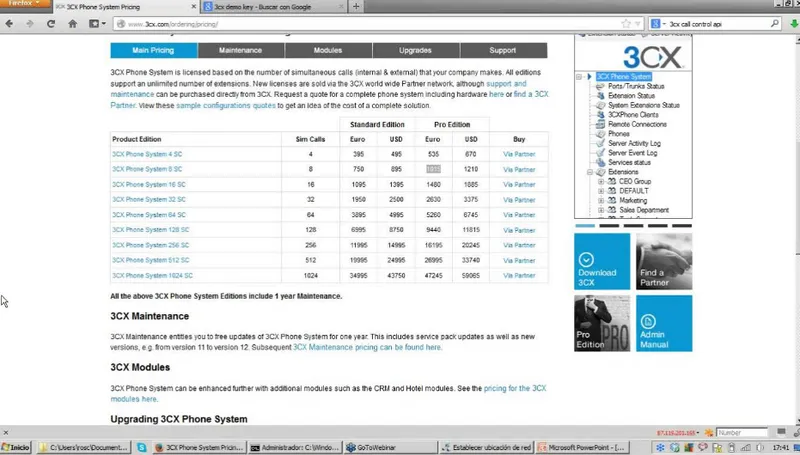Image resolution: width=800 pixels, height=455 pixels.
Task: Follow the 3CX Maintenance pricing link
Action: [x=367, y=347]
